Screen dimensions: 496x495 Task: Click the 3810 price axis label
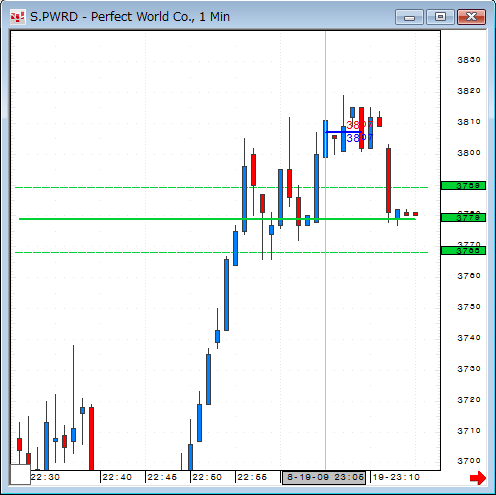pyautogui.click(x=469, y=122)
